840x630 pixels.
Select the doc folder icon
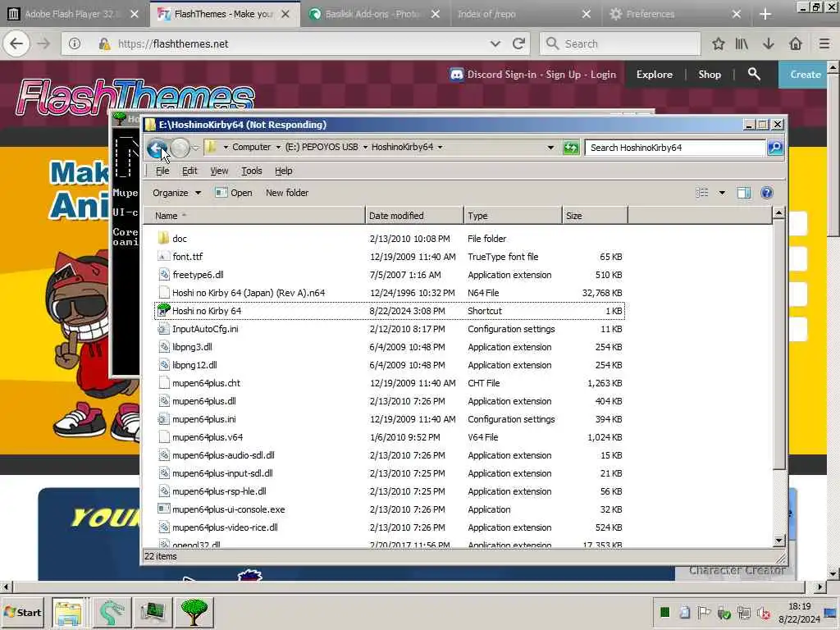point(164,239)
